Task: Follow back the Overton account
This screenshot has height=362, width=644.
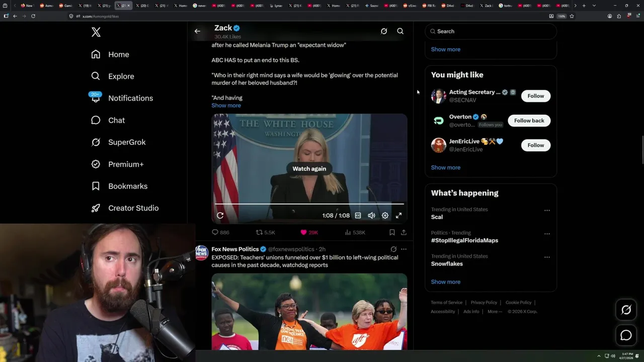Action: click(529, 121)
